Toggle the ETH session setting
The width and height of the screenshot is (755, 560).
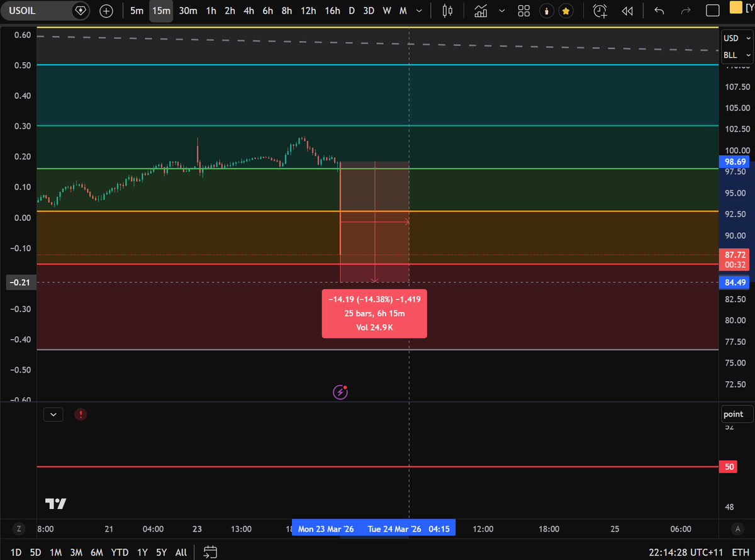(x=741, y=552)
